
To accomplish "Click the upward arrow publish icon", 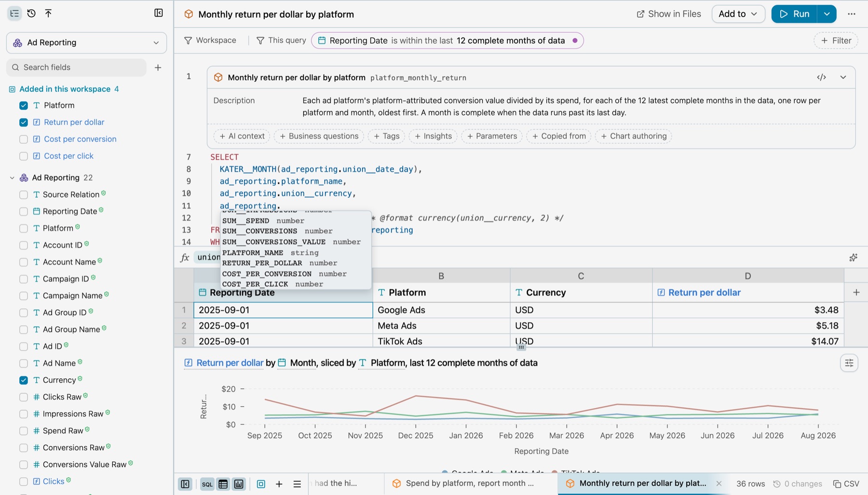I will 48,14.
